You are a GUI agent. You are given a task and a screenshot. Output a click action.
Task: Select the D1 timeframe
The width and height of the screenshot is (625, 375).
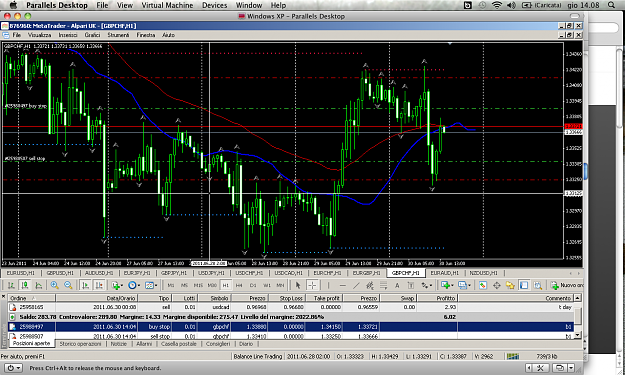pyautogui.click(x=253, y=285)
